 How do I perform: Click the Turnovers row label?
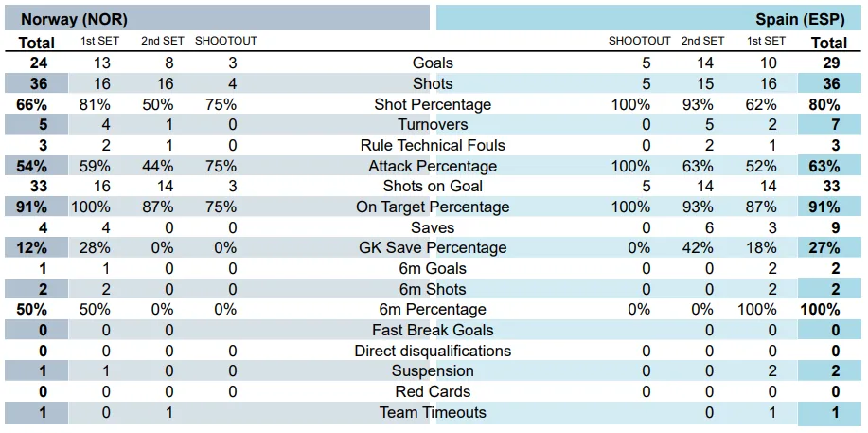(x=433, y=125)
